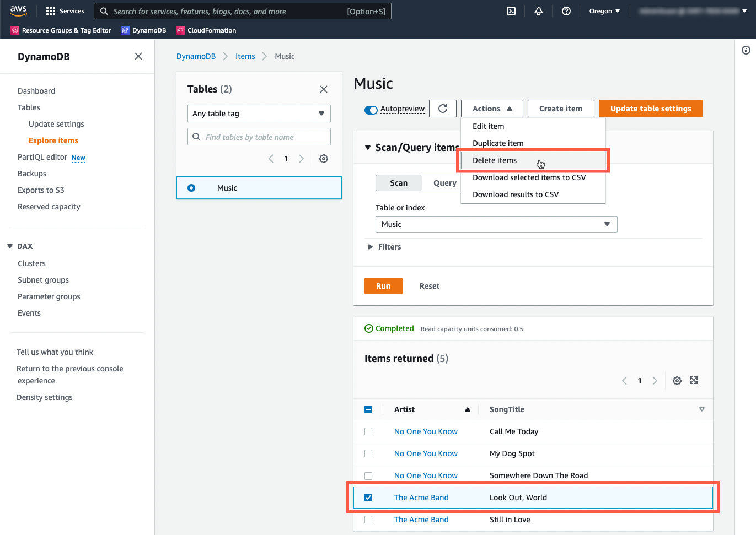Open the DynamoDB breadcrumb link
The height and width of the screenshot is (535, 756).
point(196,56)
